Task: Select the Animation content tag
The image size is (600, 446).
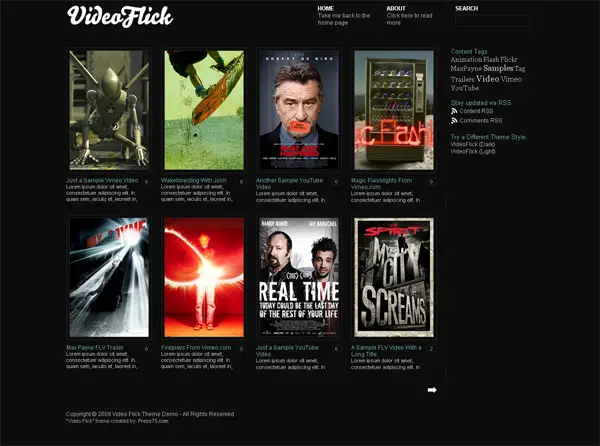Action: pos(466,60)
